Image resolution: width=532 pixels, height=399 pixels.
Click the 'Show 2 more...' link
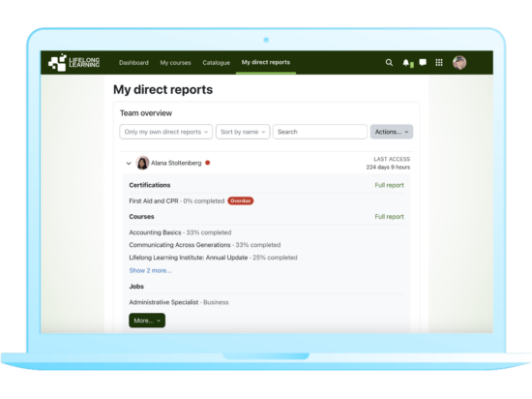[150, 270]
